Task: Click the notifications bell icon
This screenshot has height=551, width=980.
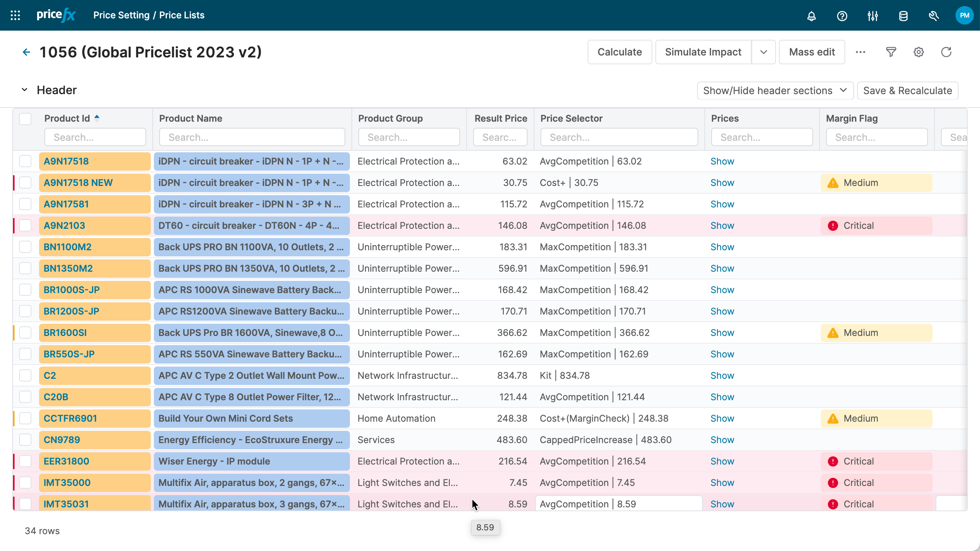Action: tap(811, 16)
